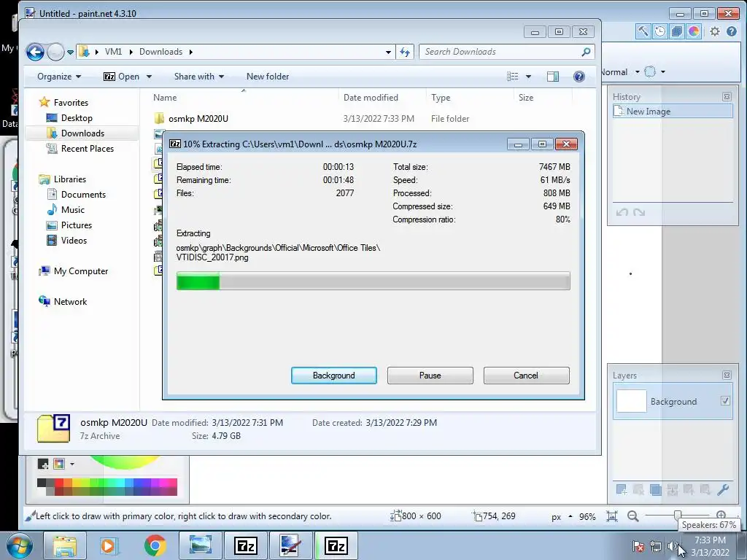747x560 pixels.
Task: Toggle the preview pane icon
Action: point(553,77)
